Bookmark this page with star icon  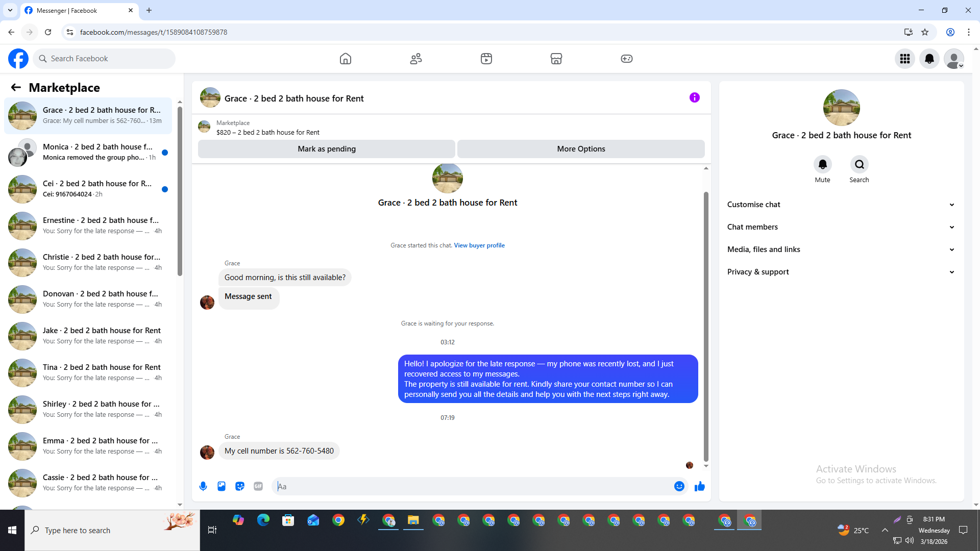[925, 32]
